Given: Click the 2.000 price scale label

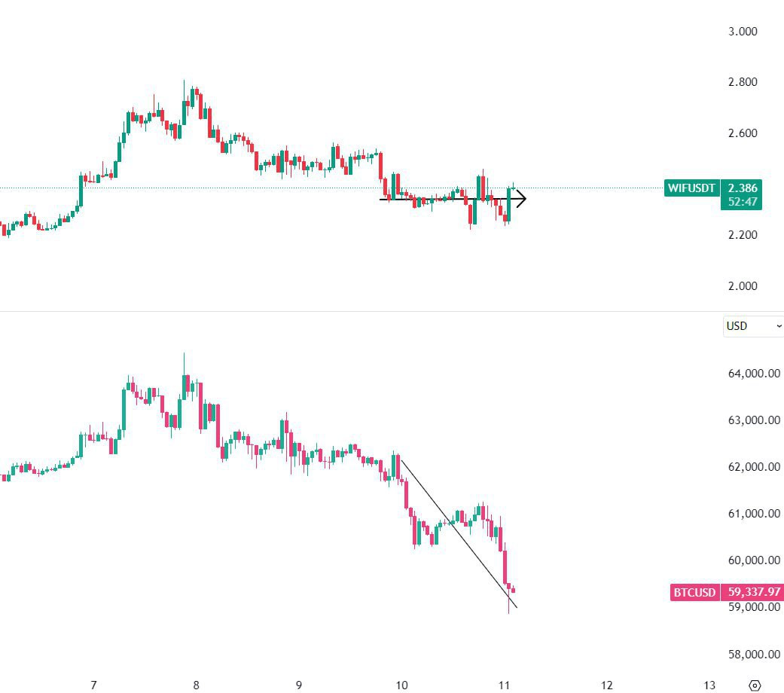Looking at the screenshot, I should pos(743,286).
